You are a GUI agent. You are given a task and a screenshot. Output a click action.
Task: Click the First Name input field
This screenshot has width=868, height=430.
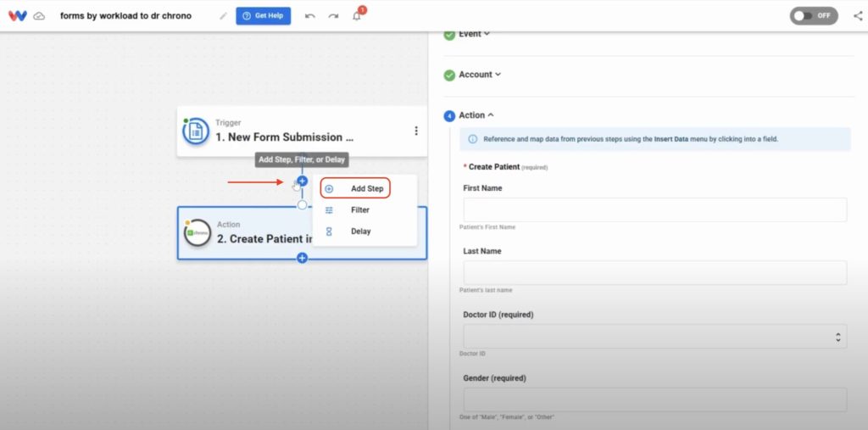click(655, 210)
